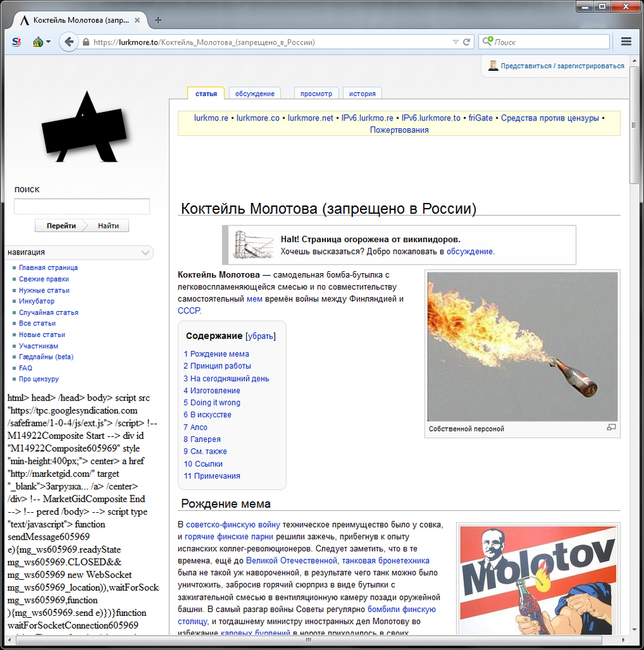Enlarge the Molotov bottle photo via magnify icon
This screenshot has height=650, width=644.
(x=611, y=427)
